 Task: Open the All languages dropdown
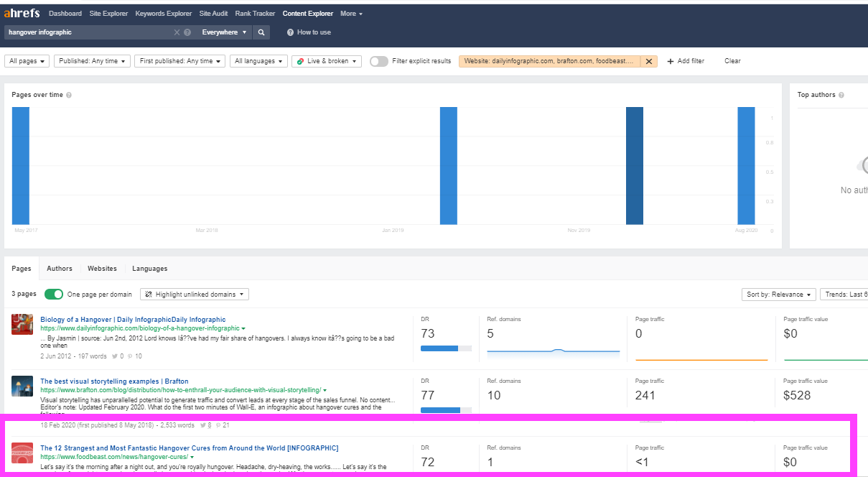coord(258,61)
